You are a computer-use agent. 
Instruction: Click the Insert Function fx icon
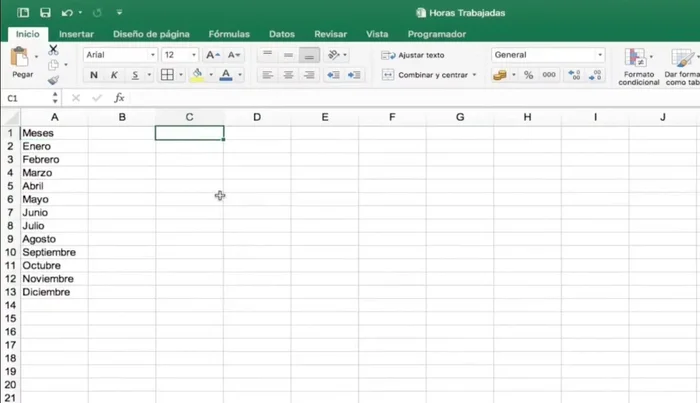(119, 98)
